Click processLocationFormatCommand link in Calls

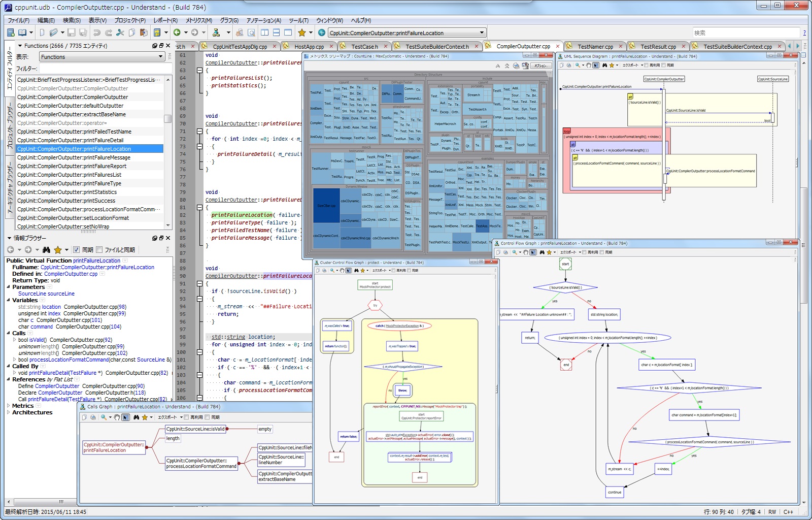69,360
